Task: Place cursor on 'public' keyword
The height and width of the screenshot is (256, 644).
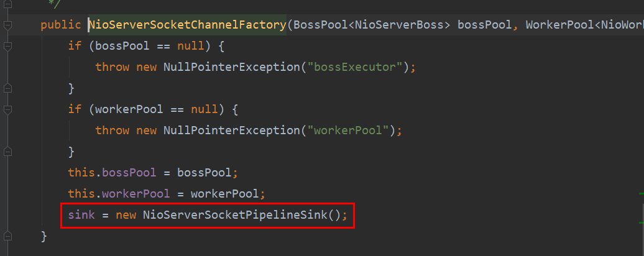Action: (61, 25)
